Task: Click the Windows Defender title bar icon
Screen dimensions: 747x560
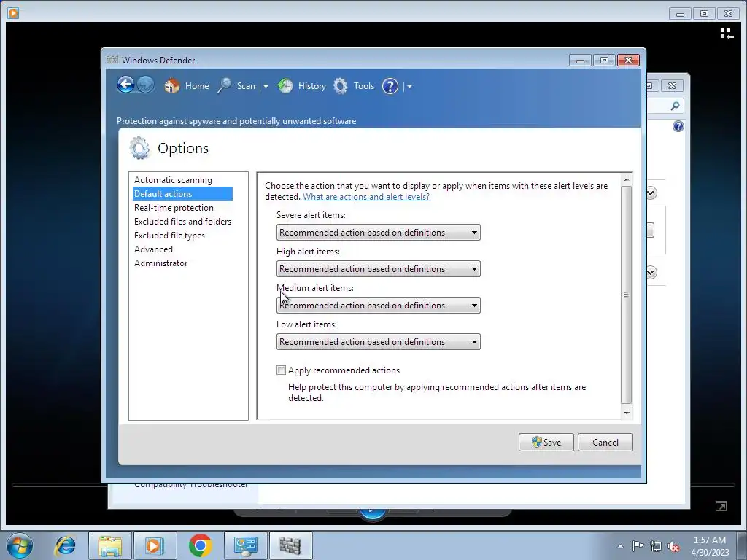Action: [x=112, y=60]
